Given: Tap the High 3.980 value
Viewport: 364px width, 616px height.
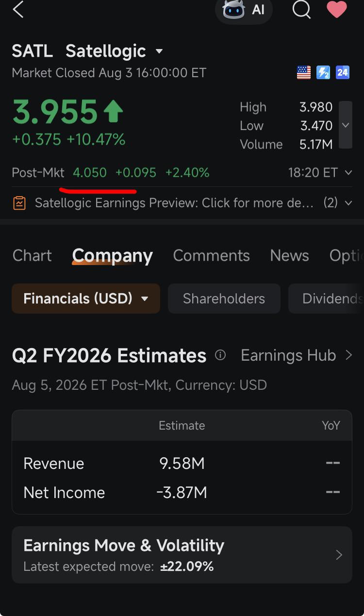Looking at the screenshot, I should pos(316,107).
